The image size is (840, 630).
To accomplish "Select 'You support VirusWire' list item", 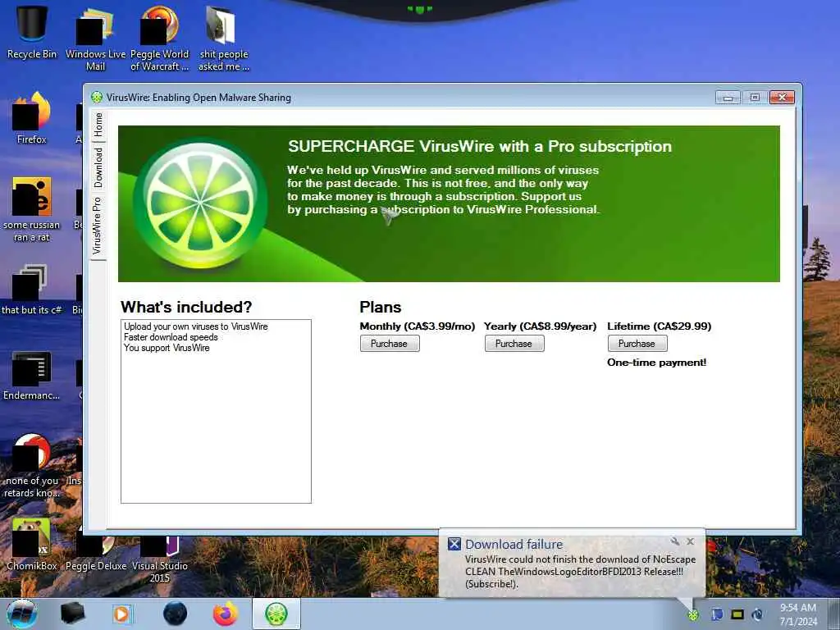I will point(167,348).
